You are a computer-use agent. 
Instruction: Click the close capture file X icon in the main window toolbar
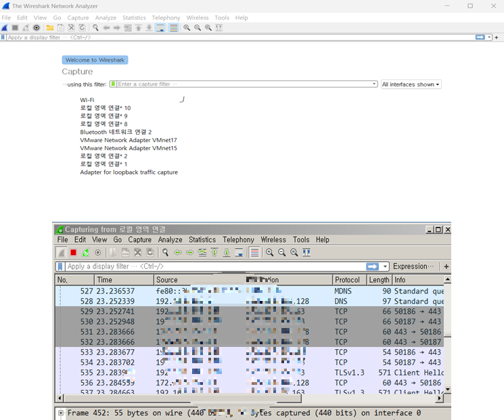(71, 28)
